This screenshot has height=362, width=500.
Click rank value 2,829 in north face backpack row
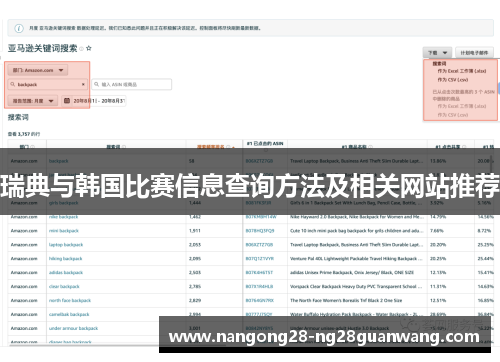tap(195, 301)
